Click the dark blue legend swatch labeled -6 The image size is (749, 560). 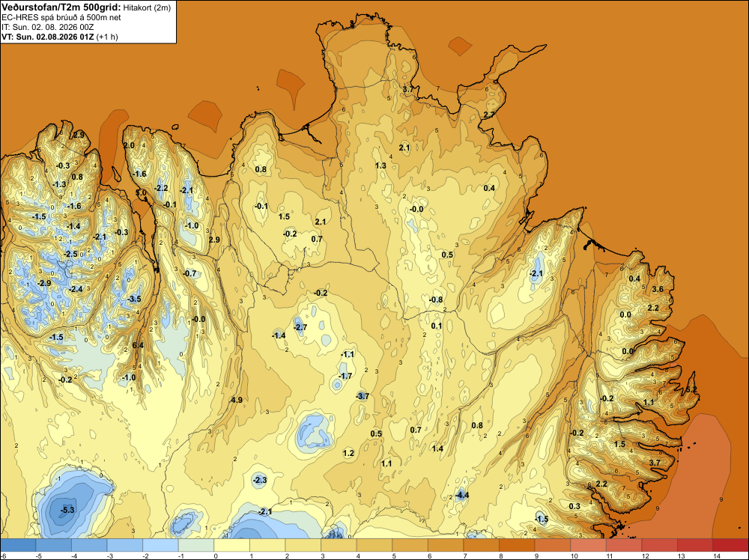point(18,544)
